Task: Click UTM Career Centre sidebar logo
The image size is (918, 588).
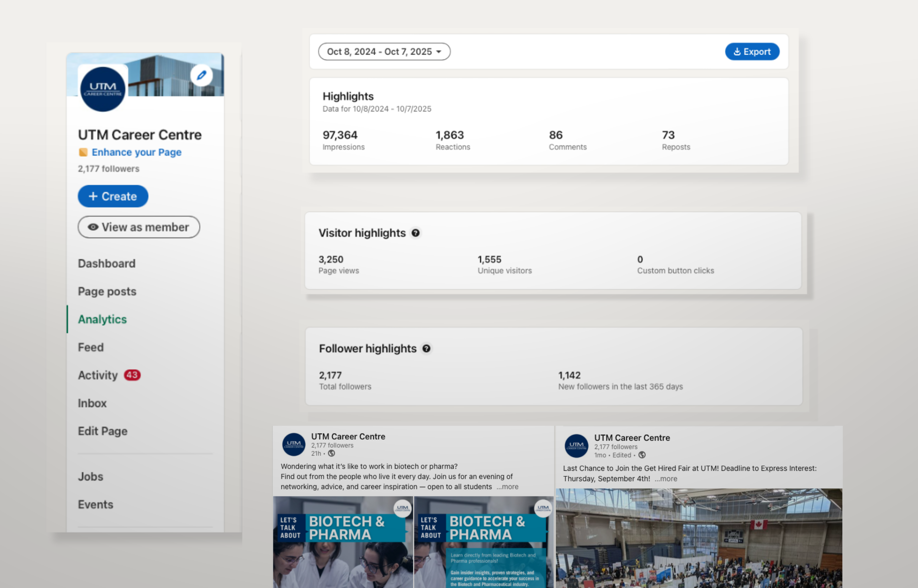Action: 103,89
